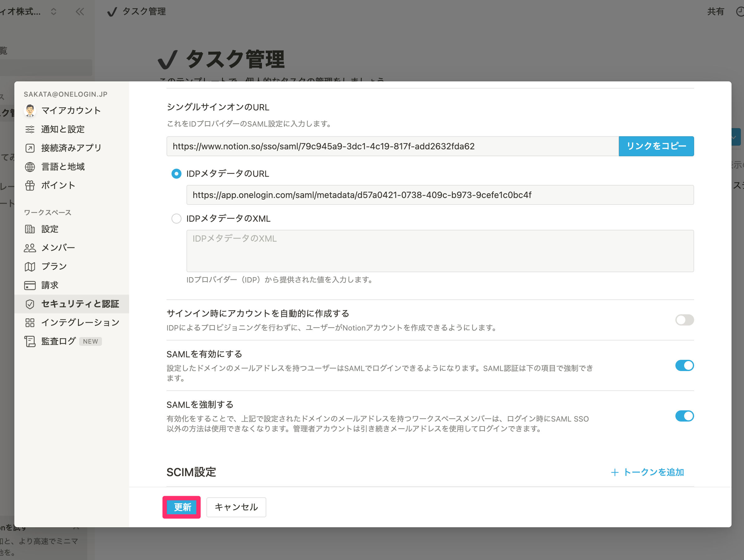Click the credit card icon for 請求
This screenshot has height=560, width=744.
coord(30,285)
